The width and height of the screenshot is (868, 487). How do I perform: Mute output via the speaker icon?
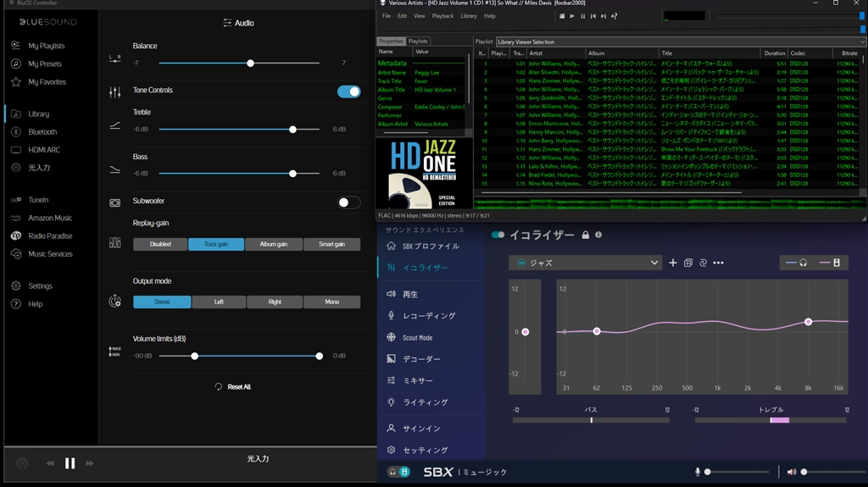point(792,472)
